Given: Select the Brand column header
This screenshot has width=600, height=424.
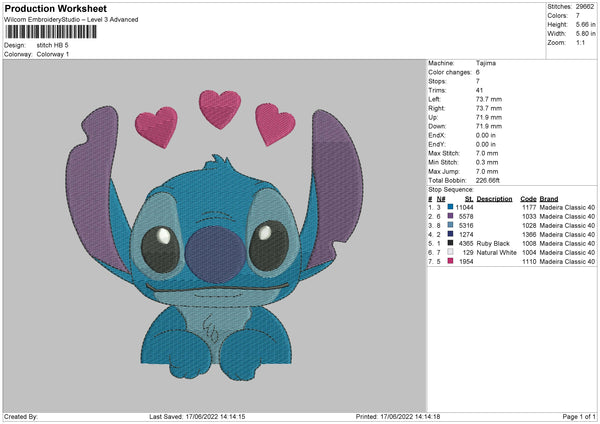Looking at the screenshot, I should pos(549,198).
